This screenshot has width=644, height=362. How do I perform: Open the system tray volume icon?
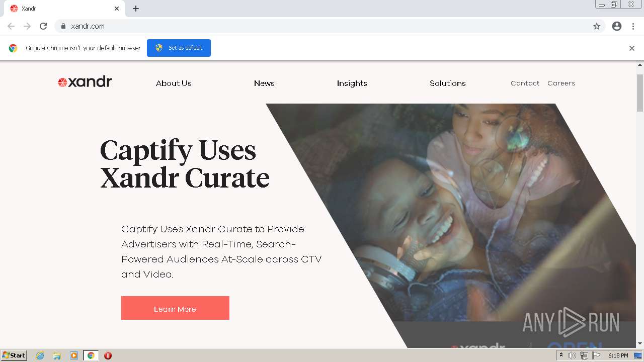tap(572, 355)
